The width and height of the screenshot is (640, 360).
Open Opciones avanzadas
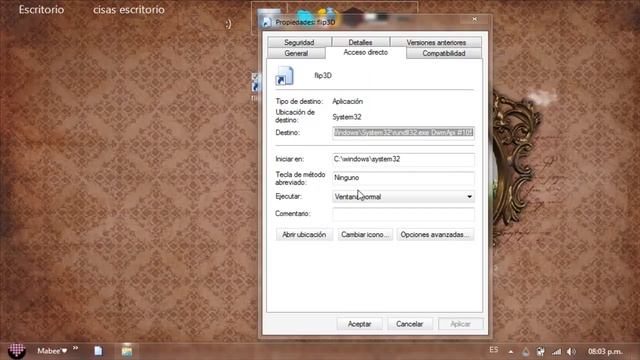tap(436, 235)
